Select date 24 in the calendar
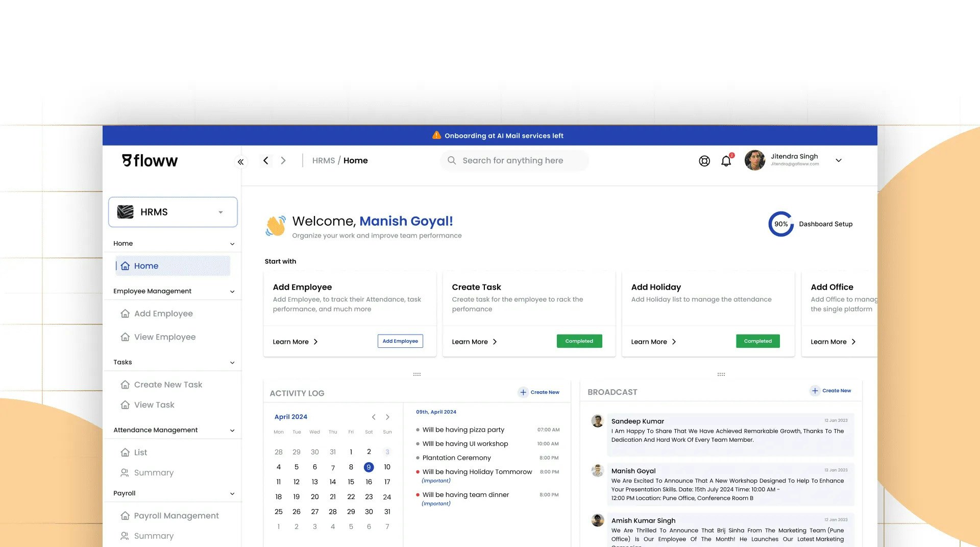 pyautogui.click(x=387, y=497)
